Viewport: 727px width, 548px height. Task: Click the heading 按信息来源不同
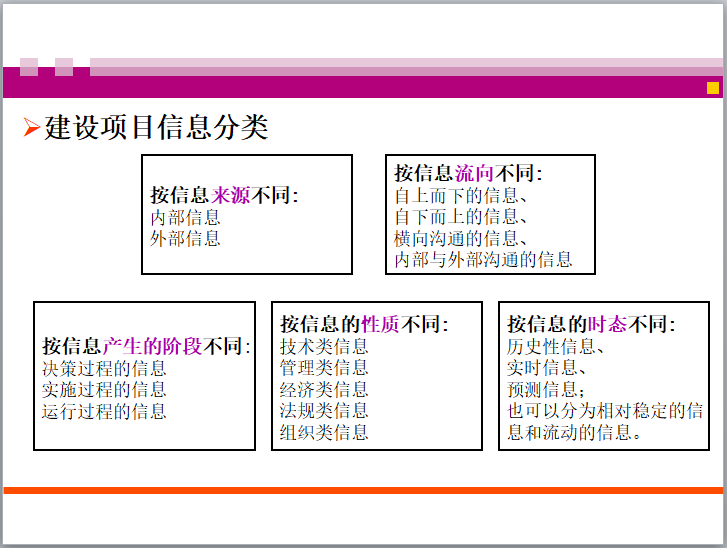224,196
